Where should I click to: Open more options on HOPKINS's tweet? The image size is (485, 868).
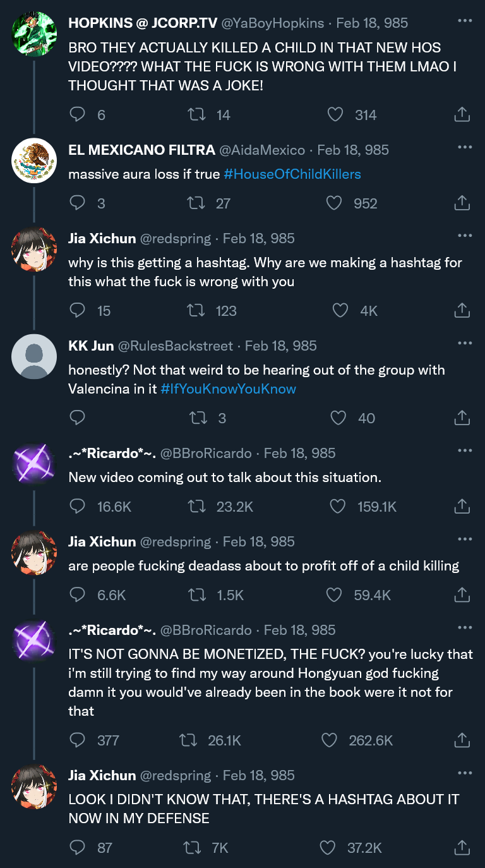pyautogui.click(x=465, y=21)
